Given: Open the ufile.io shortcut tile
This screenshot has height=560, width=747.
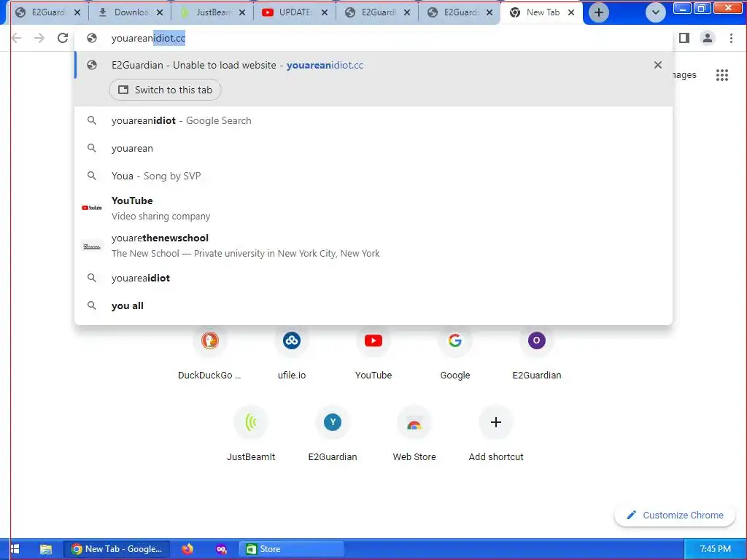Looking at the screenshot, I should (292, 352).
